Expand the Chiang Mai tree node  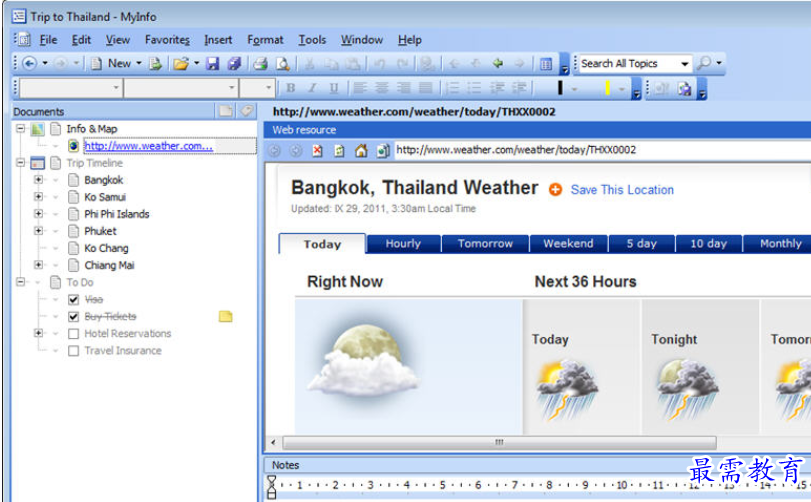tap(38, 265)
